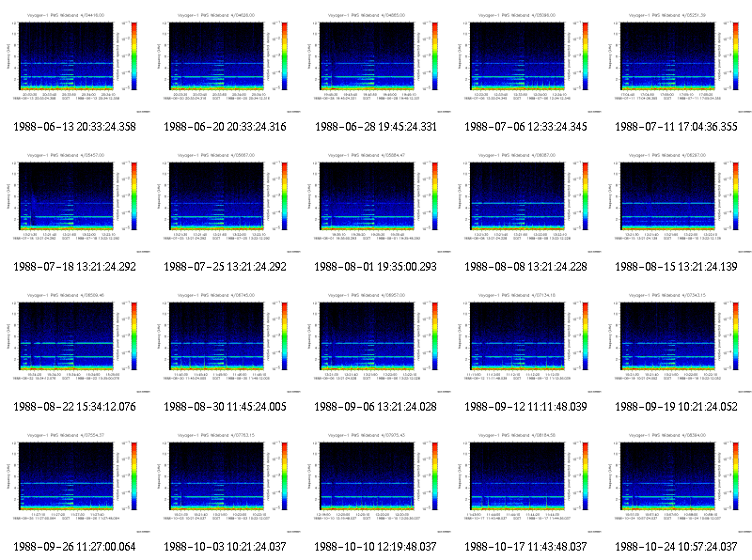Click the caption text 1988-06-20 20:33:24.316
Image resolution: width=752 pixels, height=560 pixels.
tap(225, 127)
